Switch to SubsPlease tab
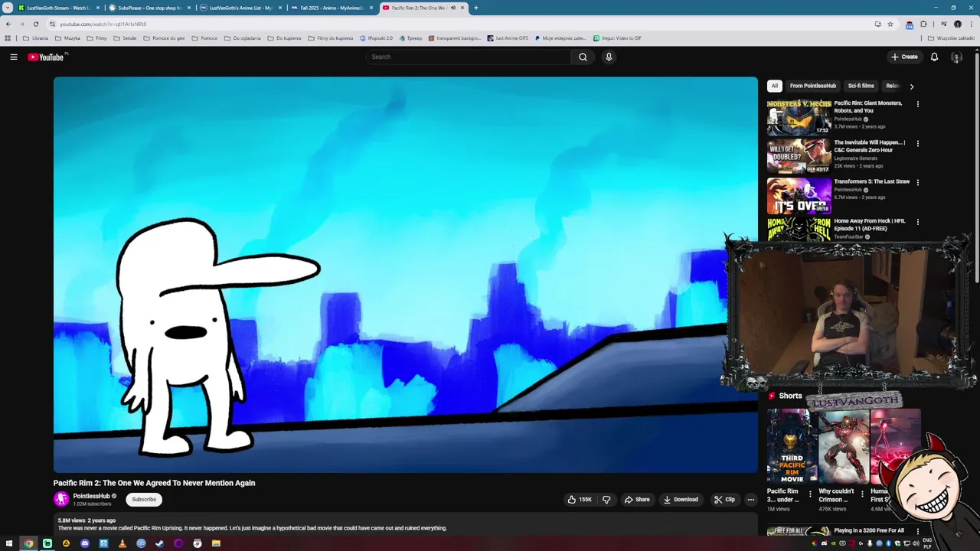 click(149, 8)
